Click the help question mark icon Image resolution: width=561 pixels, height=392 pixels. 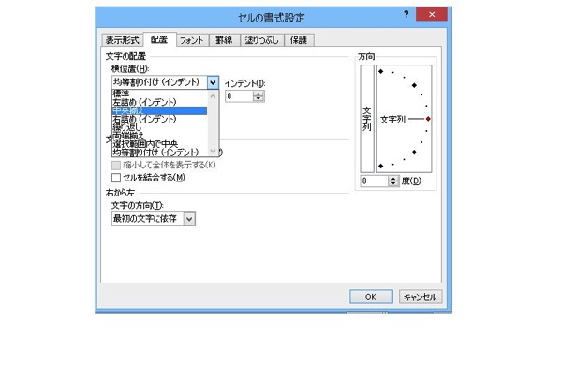[406, 14]
